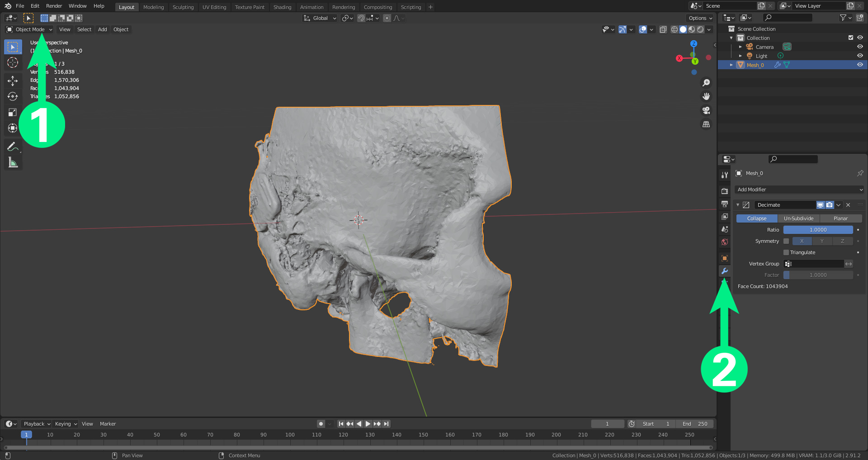Select the Un-Subdivide decimate mode
The height and width of the screenshot is (460, 868).
point(798,218)
